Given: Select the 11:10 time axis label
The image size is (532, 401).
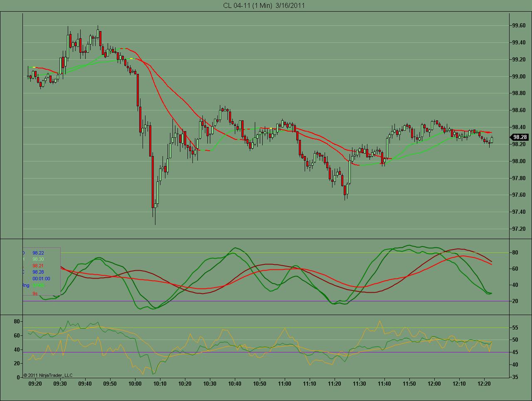Looking at the screenshot, I should pyautogui.click(x=310, y=384).
